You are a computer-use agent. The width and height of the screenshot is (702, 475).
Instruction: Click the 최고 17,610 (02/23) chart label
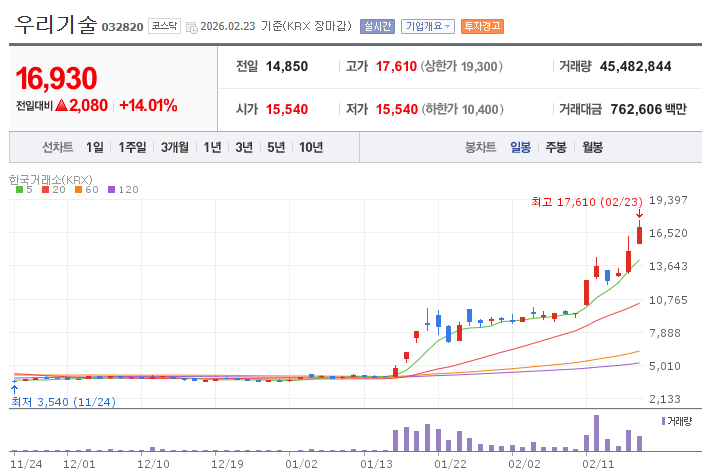pyautogui.click(x=587, y=202)
